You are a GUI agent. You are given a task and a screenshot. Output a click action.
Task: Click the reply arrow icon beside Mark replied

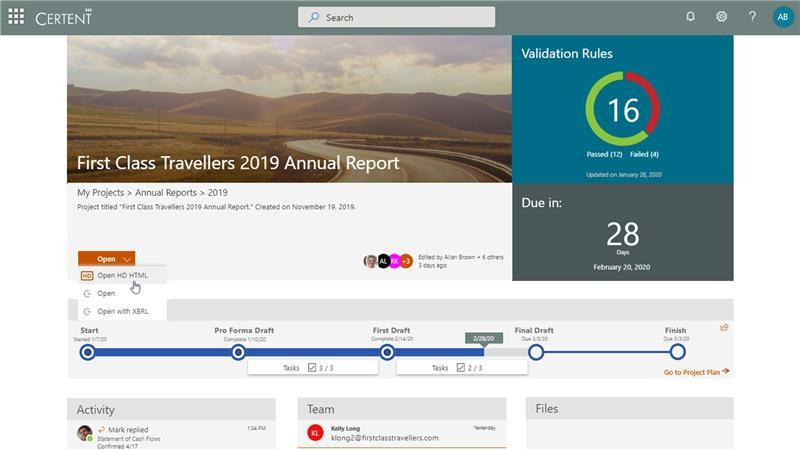[x=101, y=430]
